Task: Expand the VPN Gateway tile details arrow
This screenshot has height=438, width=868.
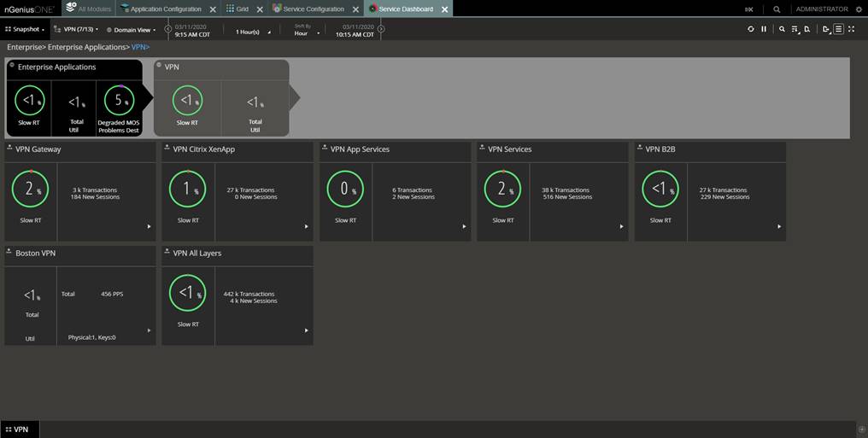Action: (x=149, y=226)
